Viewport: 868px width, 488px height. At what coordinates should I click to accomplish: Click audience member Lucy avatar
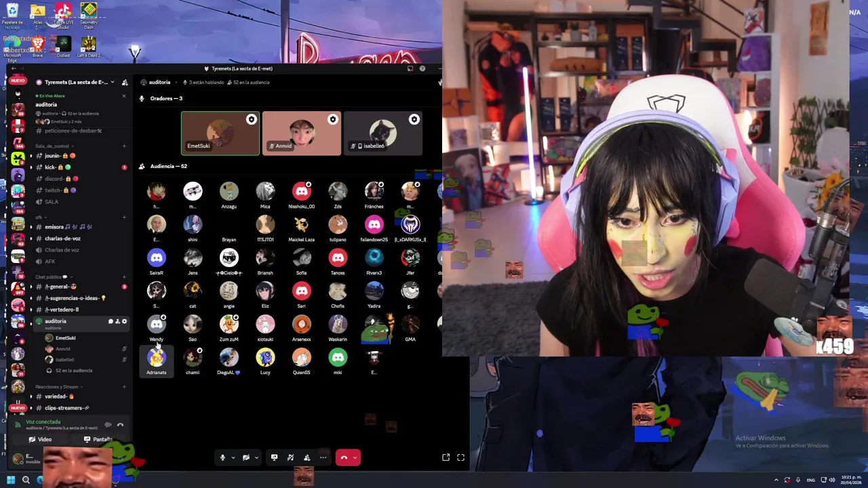coord(265,358)
